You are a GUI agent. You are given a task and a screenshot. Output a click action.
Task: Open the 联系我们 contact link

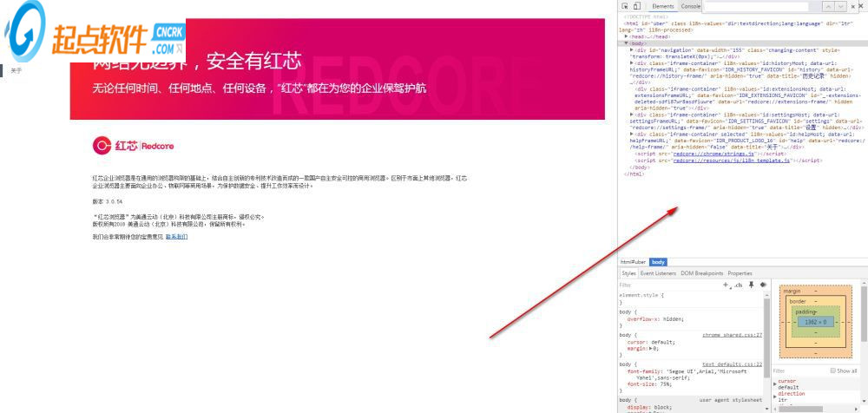(x=176, y=236)
